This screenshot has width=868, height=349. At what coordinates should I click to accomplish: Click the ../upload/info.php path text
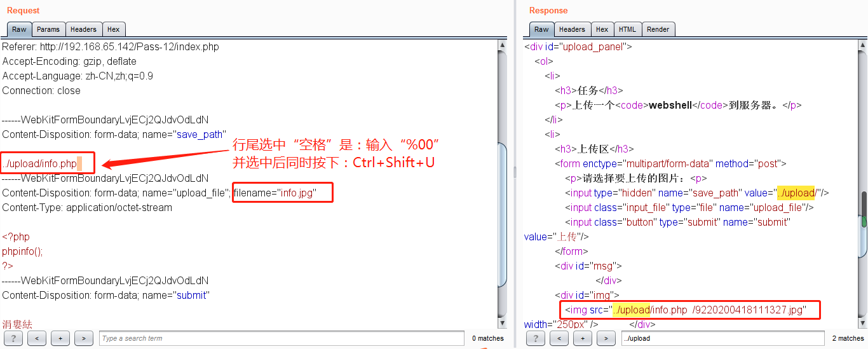coord(39,164)
